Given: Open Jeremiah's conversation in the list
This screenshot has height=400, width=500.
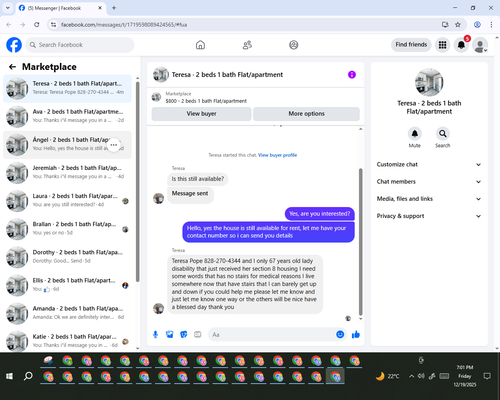Looking at the screenshot, I should coord(67,173).
